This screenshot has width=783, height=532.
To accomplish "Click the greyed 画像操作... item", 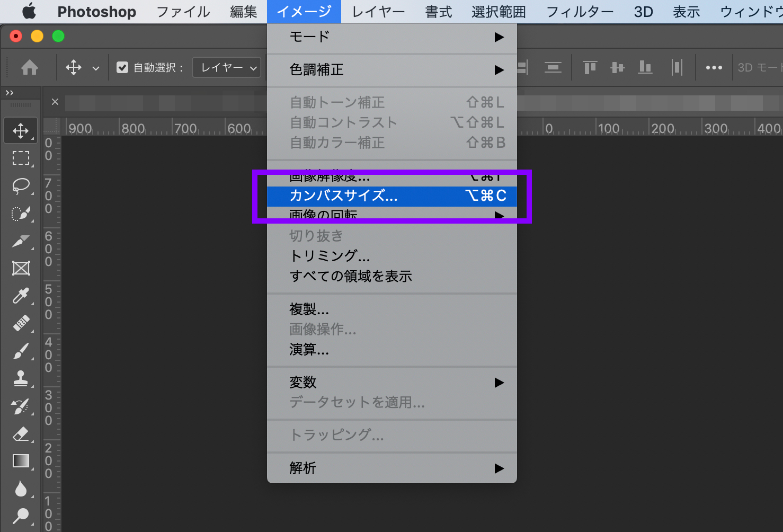I will coord(392,329).
